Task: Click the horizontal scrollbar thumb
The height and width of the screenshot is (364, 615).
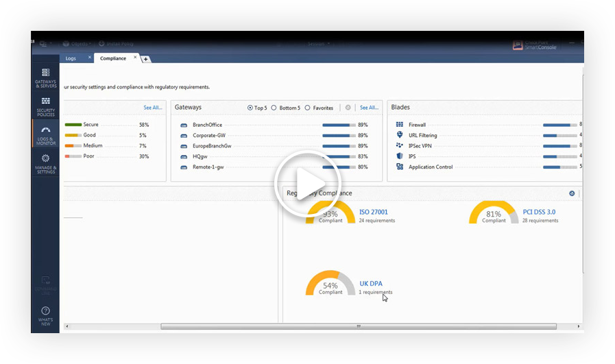Action: [359, 326]
